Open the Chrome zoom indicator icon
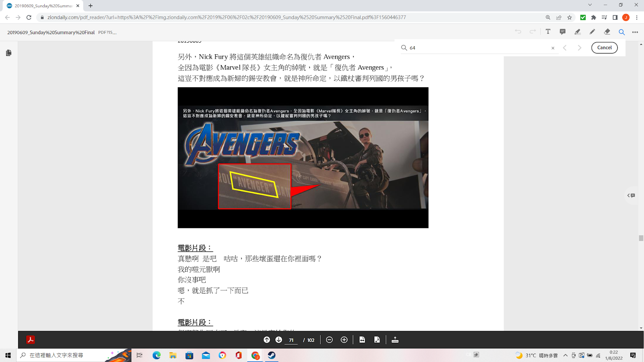 548,17
